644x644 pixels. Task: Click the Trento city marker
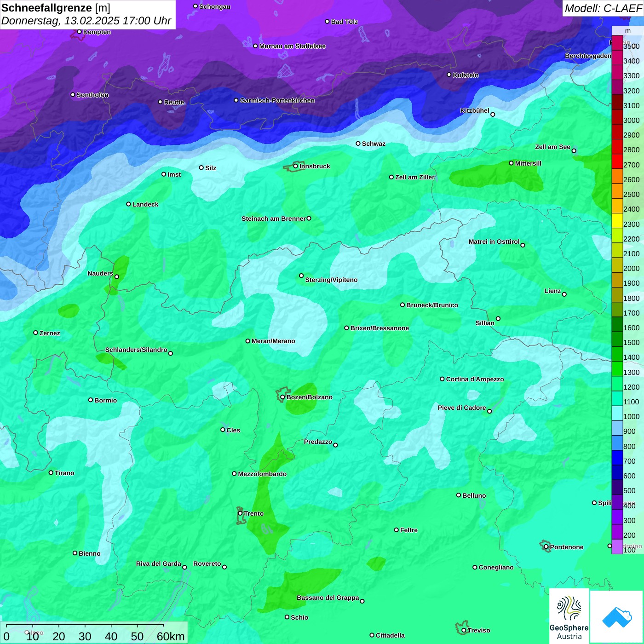point(240,513)
